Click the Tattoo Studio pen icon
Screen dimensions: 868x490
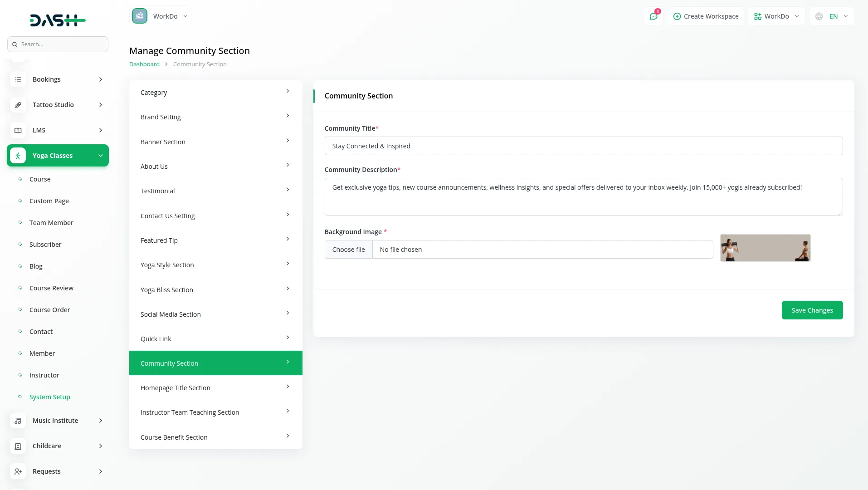[18, 105]
